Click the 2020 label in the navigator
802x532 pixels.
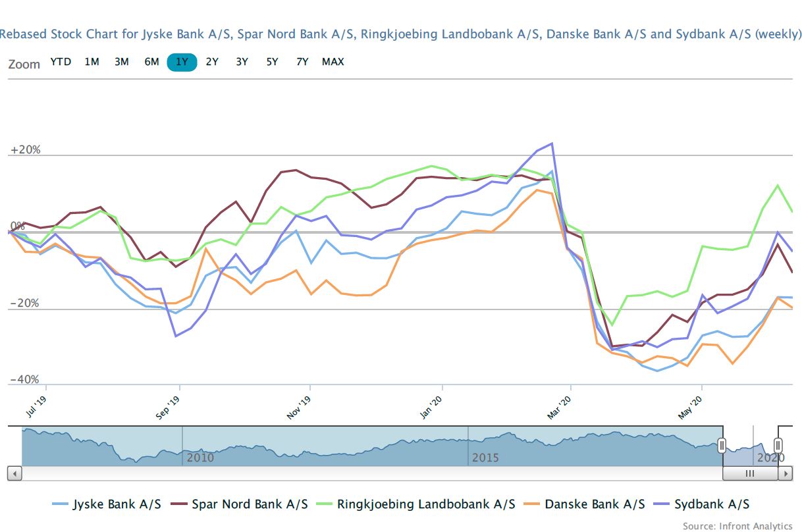[x=771, y=458]
